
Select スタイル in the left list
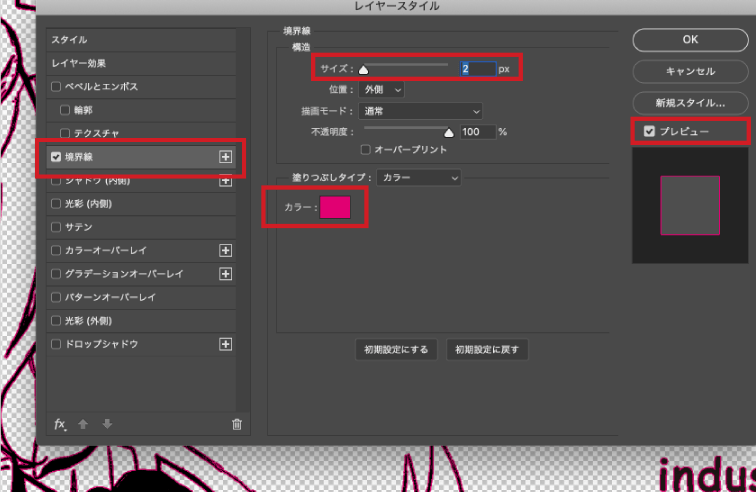click(x=70, y=40)
